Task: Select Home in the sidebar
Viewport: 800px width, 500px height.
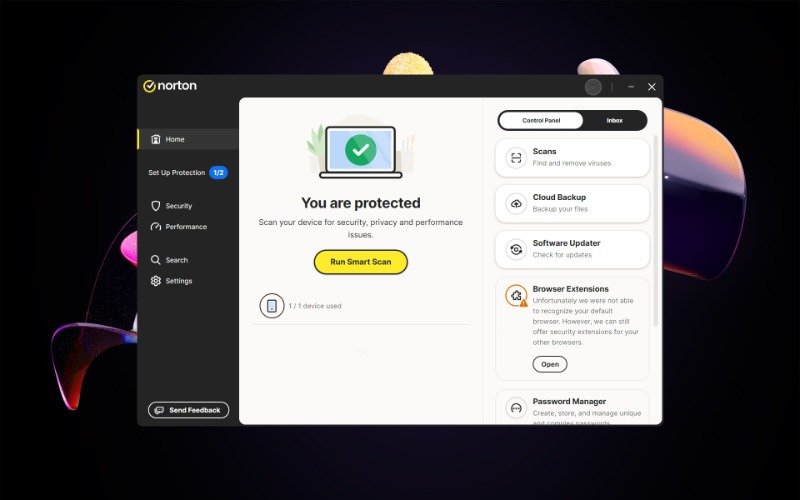Action: [188, 139]
